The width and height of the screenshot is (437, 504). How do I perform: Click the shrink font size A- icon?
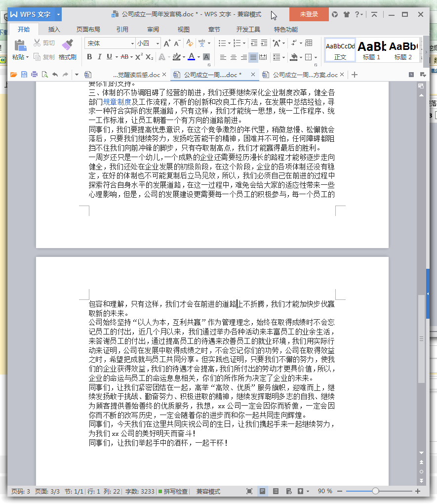tap(177, 43)
